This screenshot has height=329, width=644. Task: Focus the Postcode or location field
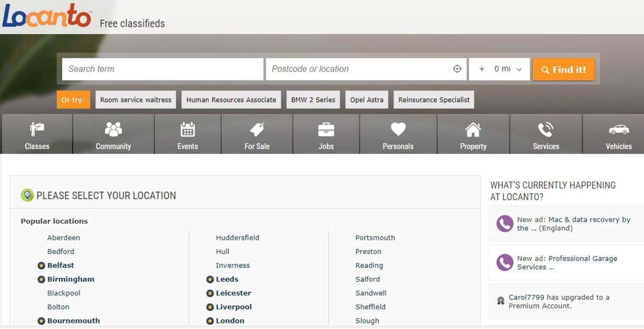[359, 69]
